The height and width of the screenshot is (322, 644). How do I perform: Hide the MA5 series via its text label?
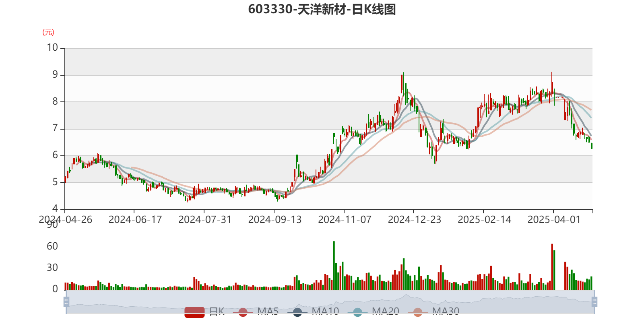(x=268, y=311)
